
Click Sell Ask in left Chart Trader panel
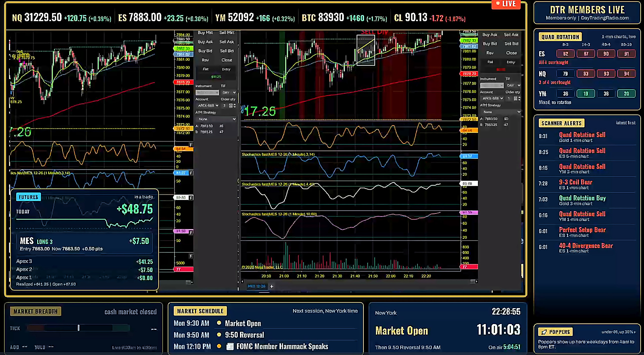tap(227, 42)
